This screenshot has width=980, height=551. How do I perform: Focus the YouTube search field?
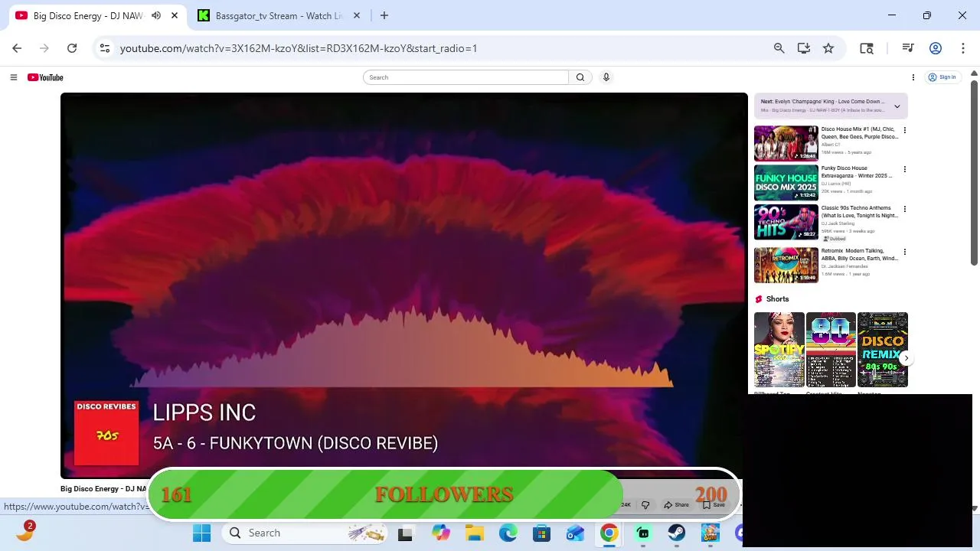(466, 77)
